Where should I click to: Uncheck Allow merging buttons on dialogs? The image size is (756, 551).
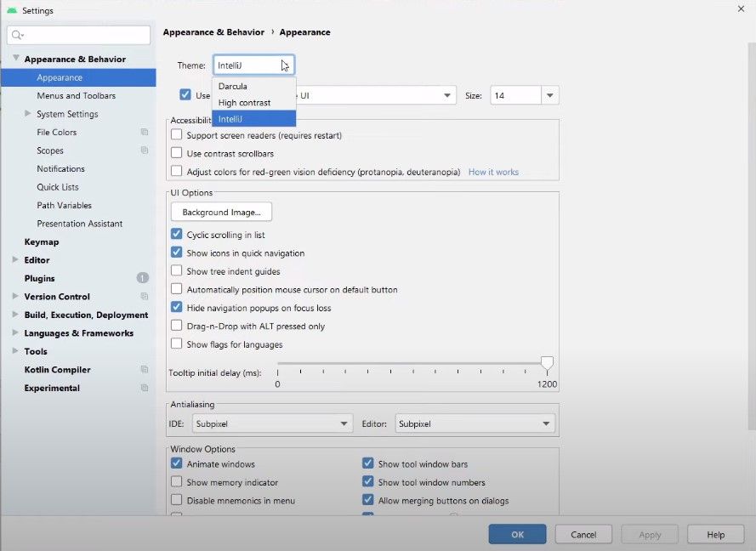(x=368, y=500)
